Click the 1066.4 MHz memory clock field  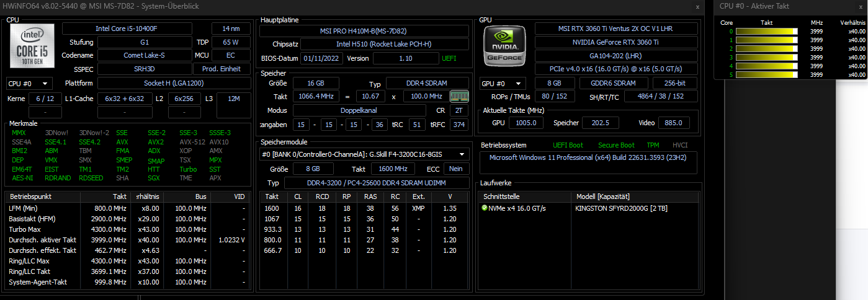tap(315, 96)
